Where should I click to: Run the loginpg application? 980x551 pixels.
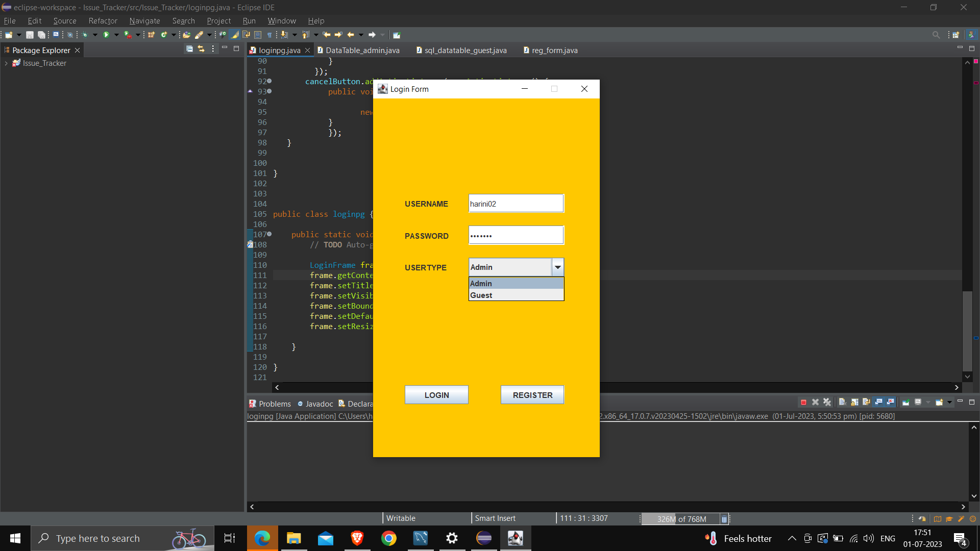pyautogui.click(x=107, y=35)
